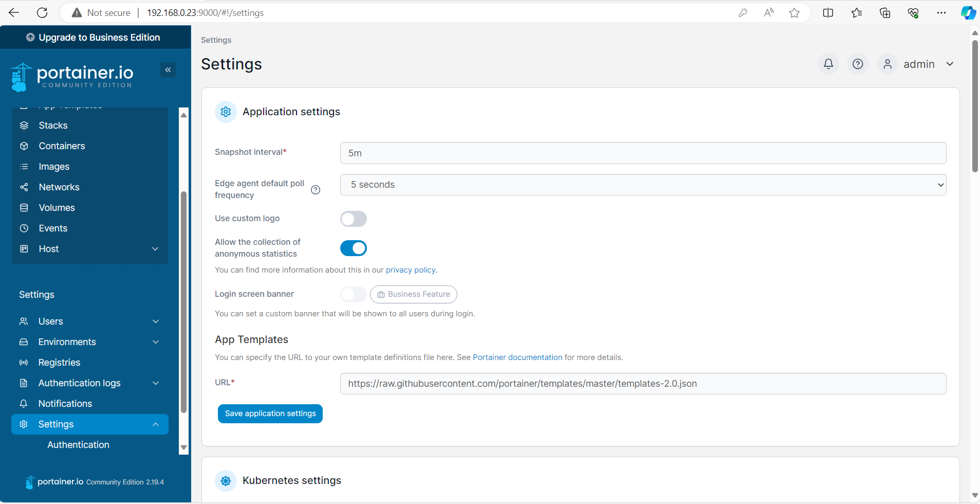Open the Events page
Screen dimensions: 980x504
coord(53,228)
